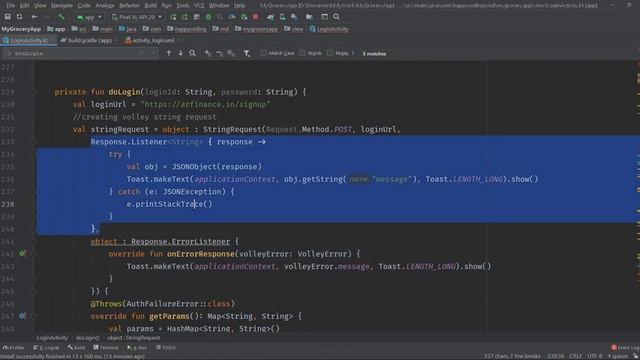The height and width of the screenshot is (360, 640).
Task: Open the Build menu
Action: pyautogui.click(x=151, y=5)
